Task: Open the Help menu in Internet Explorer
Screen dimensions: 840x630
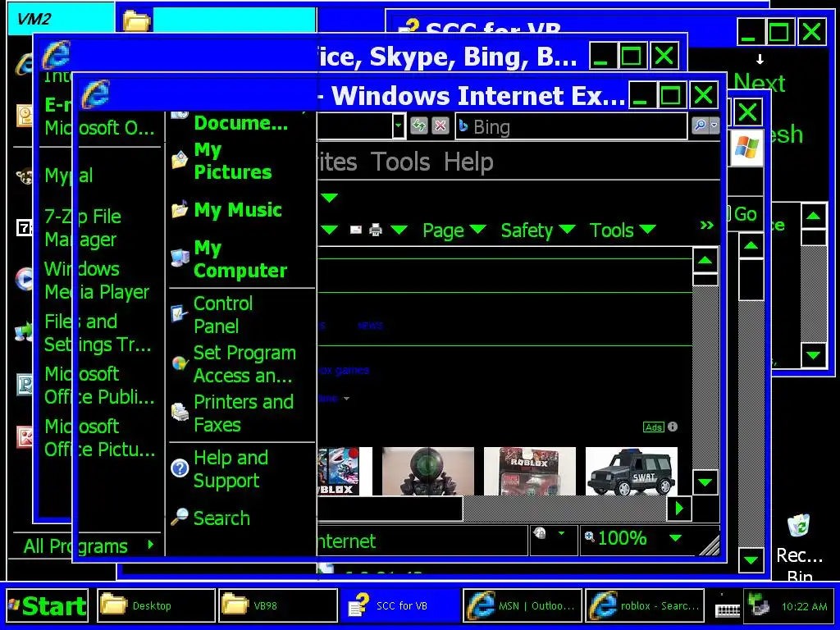Action: (468, 162)
